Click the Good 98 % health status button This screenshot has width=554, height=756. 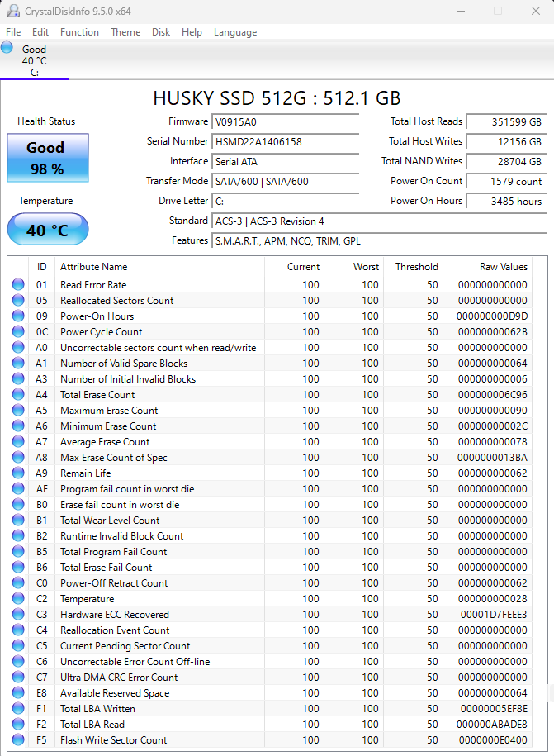pos(48,158)
